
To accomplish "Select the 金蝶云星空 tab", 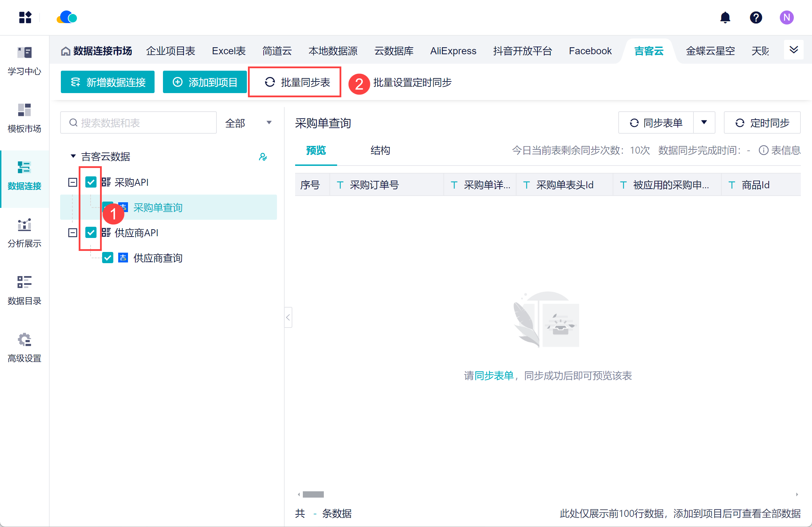I will 710,51.
